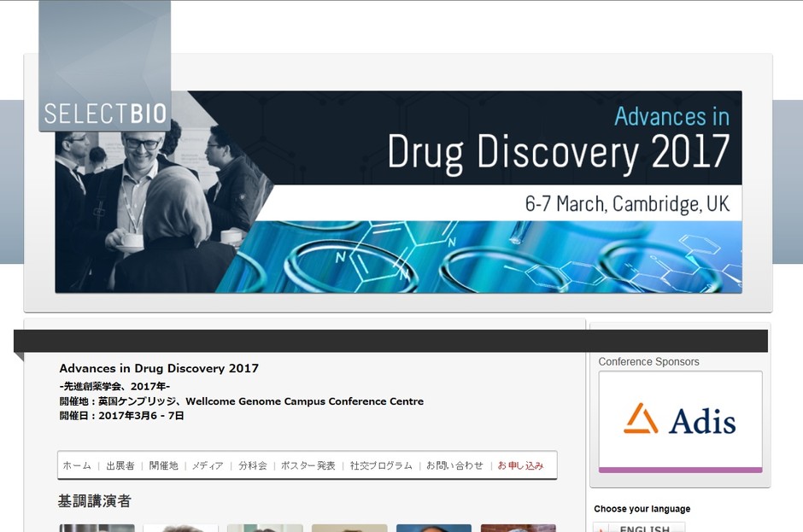Click the red お申し込み registration link
Image resolution: width=803 pixels, height=532 pixels.
pyautogui.click(x=520, y=465)
